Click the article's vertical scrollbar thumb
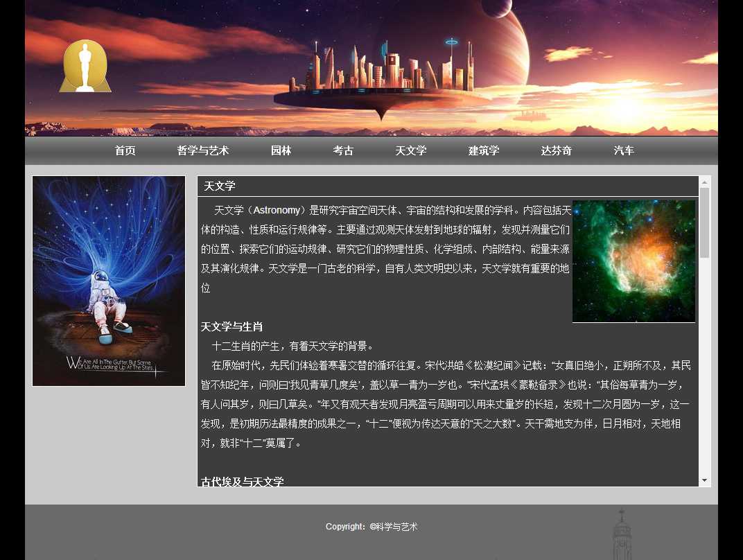Screen dimensions: 743x560 click(704, 222)
